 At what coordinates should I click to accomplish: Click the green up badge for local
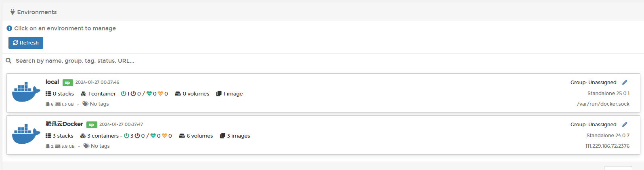[67, 83]
